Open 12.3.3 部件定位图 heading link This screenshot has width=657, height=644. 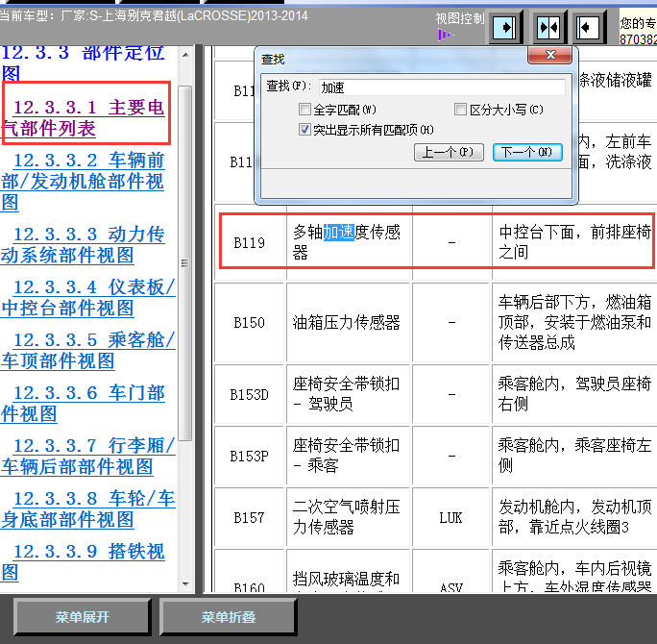(x=83, y=62)
